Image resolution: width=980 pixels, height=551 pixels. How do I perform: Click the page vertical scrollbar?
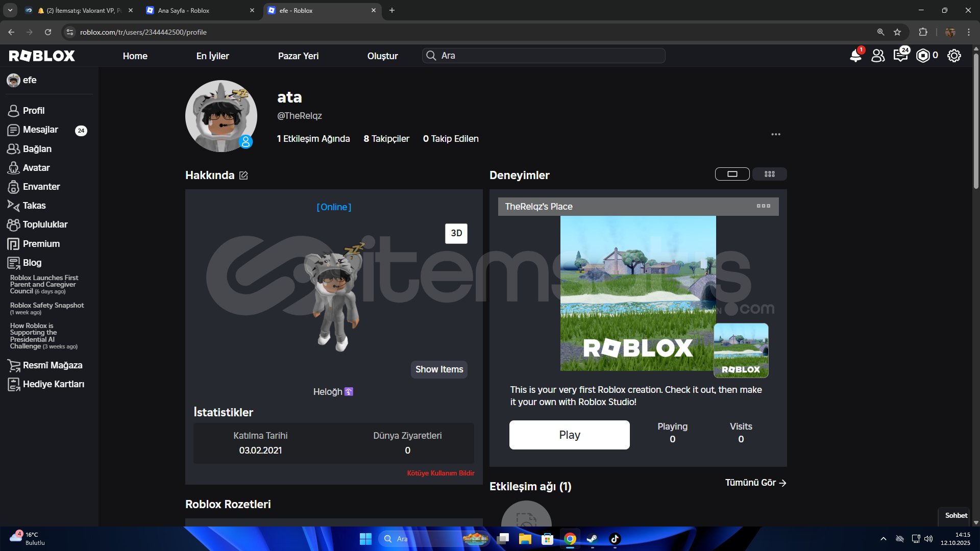[x=976, y=122]
